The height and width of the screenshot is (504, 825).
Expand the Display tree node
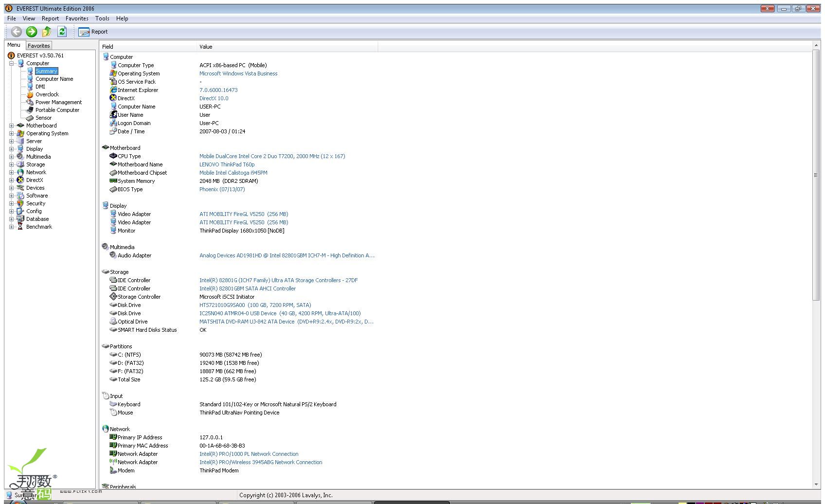point(12,149)
